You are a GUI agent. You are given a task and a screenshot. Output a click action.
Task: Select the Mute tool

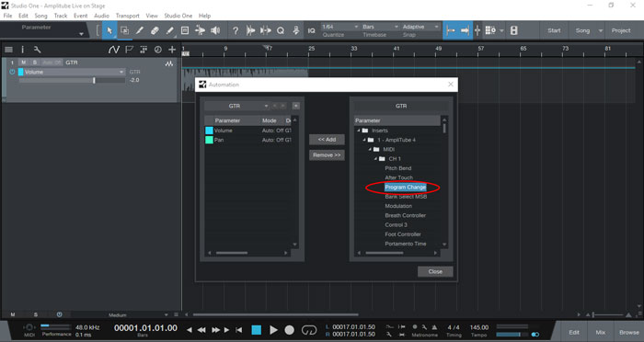(x=185, y=30)
